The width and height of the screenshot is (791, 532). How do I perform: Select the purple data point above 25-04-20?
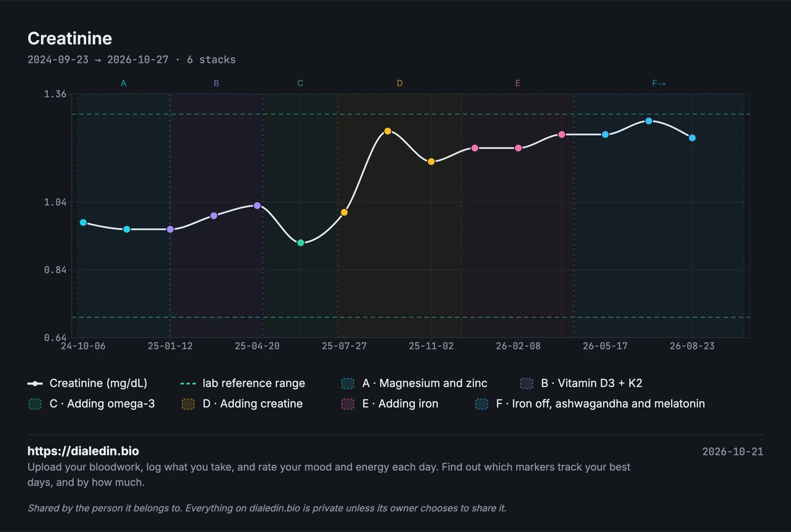pyautogui.click(x=257, y=206)
